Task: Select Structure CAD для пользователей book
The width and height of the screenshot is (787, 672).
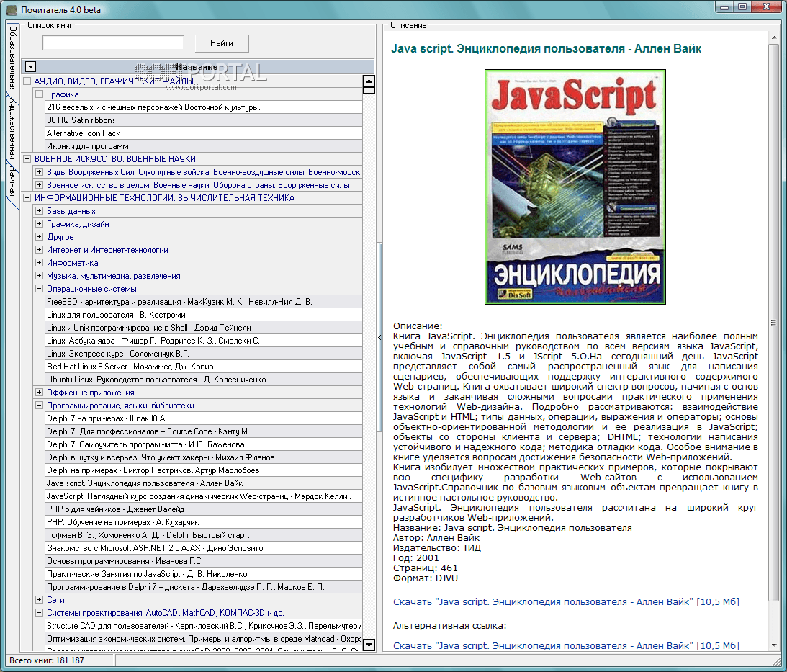Action: pyautogui.click(x=204, y=626)
